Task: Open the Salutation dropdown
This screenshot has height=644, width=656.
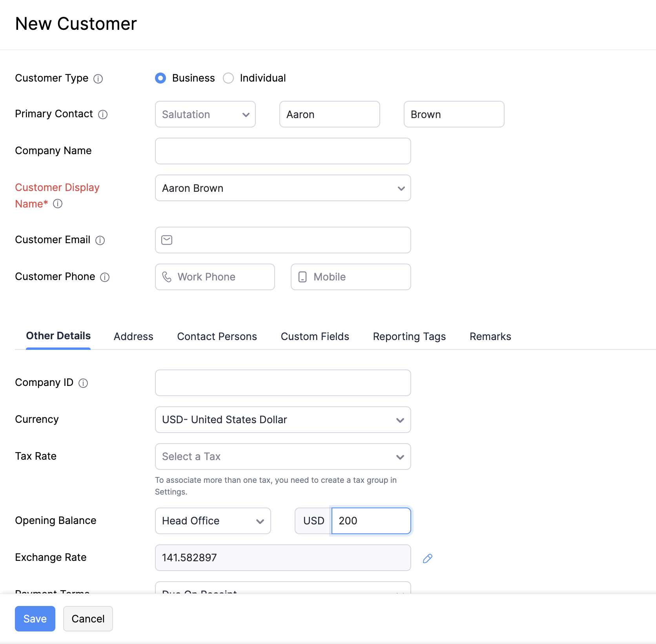Action: pyautogui.click(x=205, y=114)
